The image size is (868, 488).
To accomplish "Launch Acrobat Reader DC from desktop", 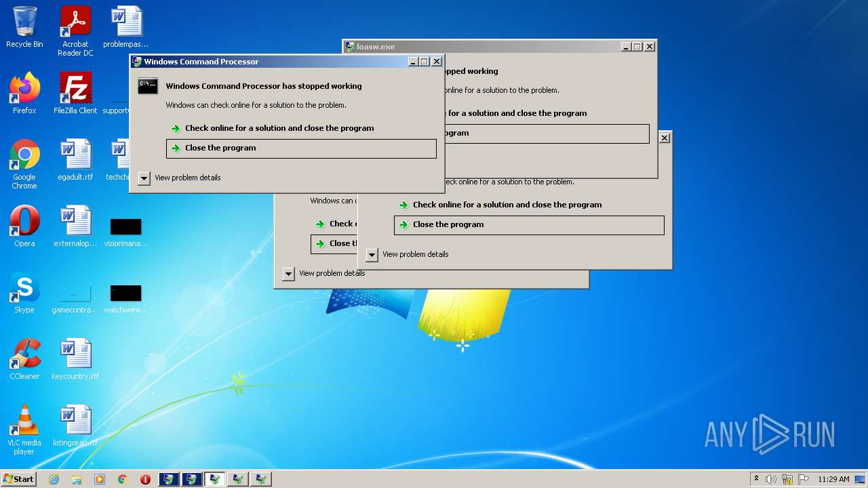I will tap(75, 30).
